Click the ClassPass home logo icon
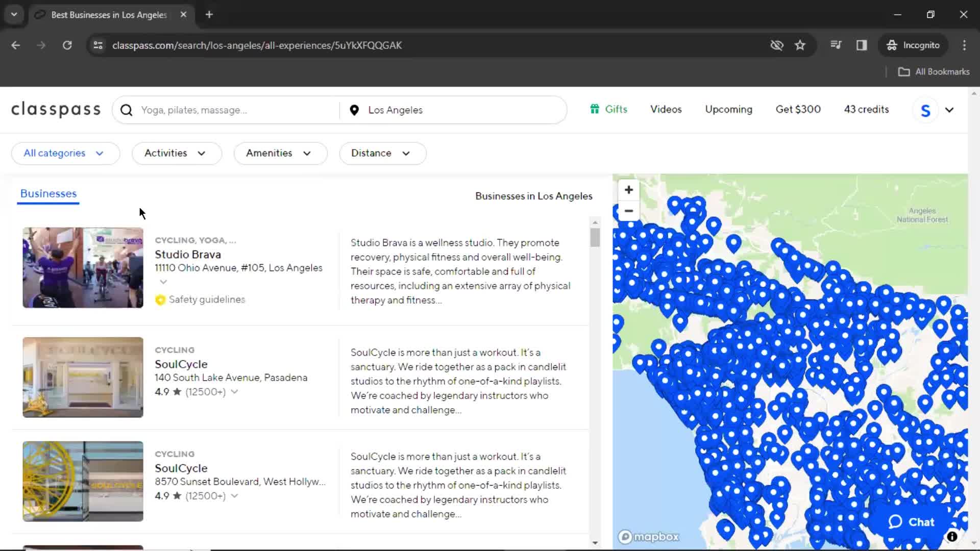The height and width of the screenshot is (551, 980). 56,110
